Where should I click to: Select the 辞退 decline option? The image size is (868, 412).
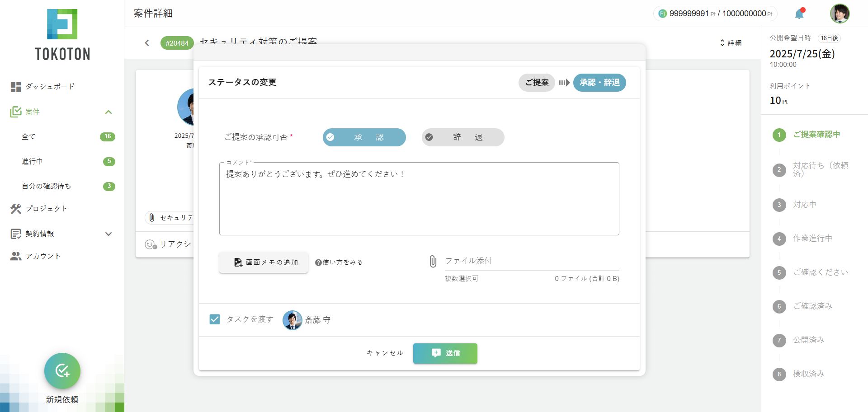tap(462, 137)
